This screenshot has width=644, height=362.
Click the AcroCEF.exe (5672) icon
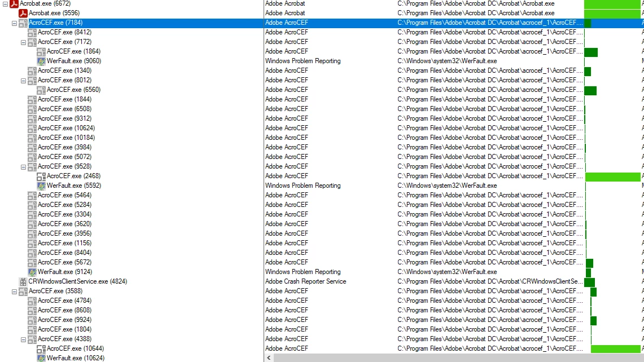pyautogui.click(x=32, y=263)
